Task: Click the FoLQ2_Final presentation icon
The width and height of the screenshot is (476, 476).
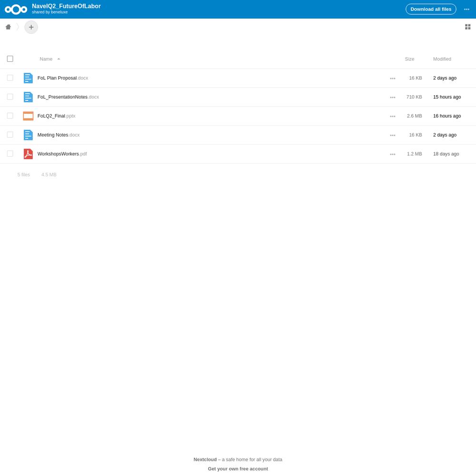Action: pyautogui.click(x=28, y=116)
